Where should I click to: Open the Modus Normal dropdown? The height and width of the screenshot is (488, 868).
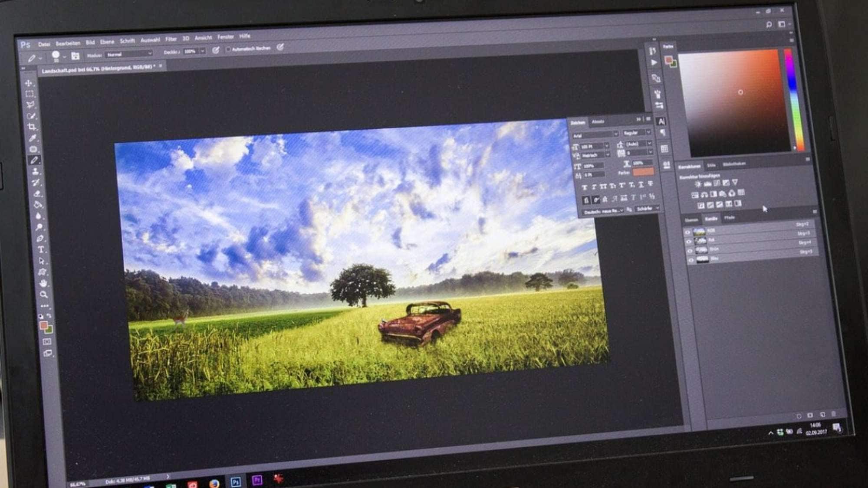point(129,54)
